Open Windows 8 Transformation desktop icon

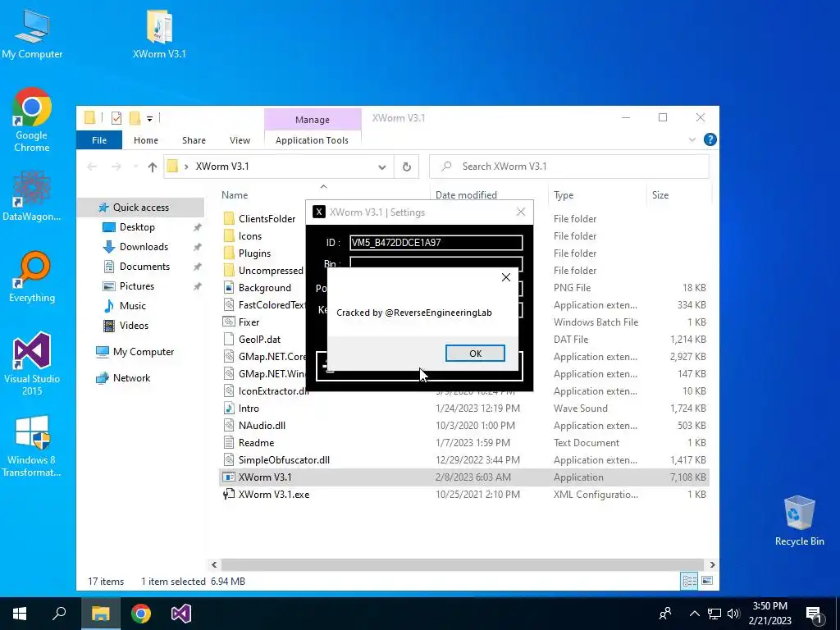tap(32, 445)
